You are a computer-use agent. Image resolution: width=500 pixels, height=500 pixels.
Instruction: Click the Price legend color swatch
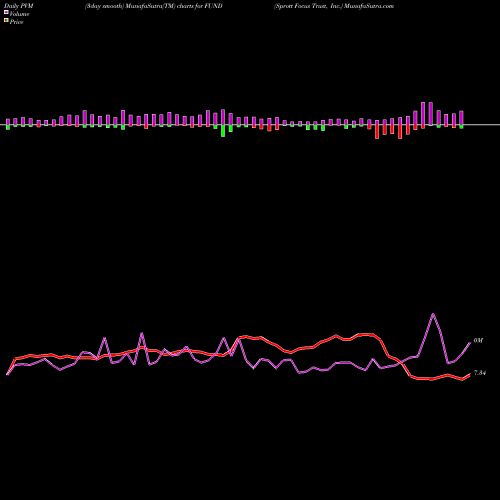click(x=6, y=21)
